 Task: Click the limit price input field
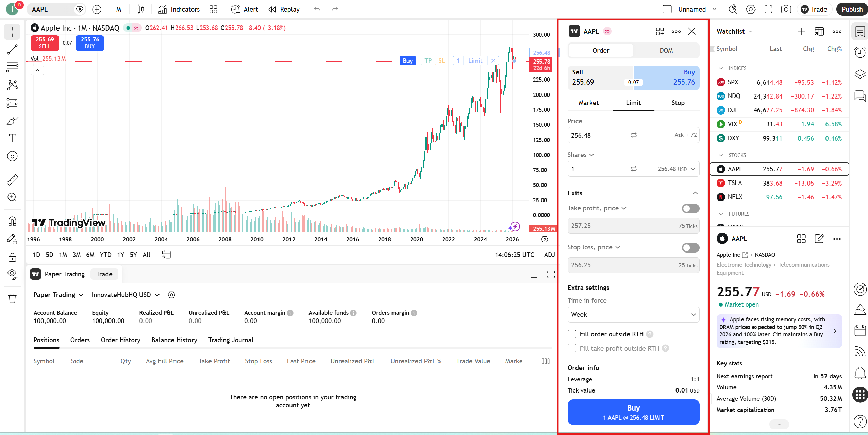[x=595, y=135]
